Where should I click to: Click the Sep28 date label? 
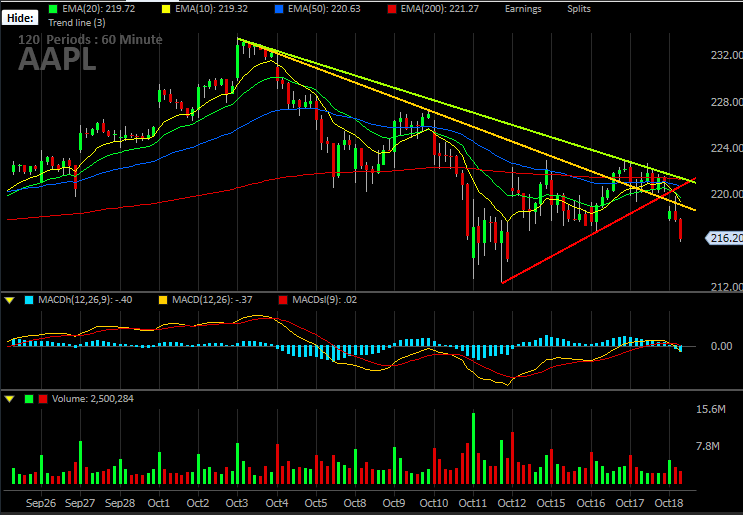pos(120,503)
